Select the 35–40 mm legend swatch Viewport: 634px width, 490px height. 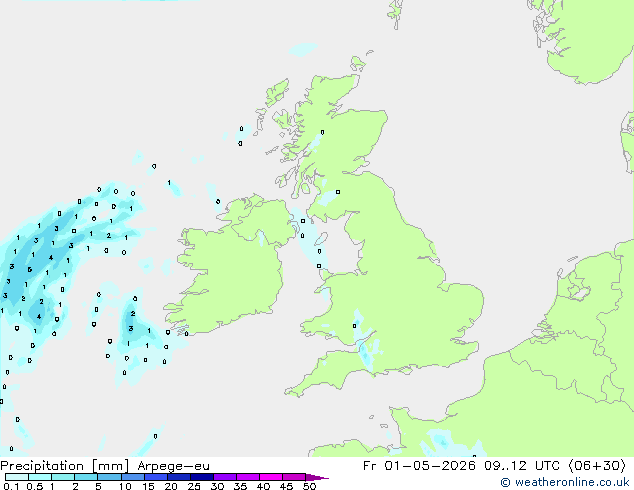tap(248, 477)
